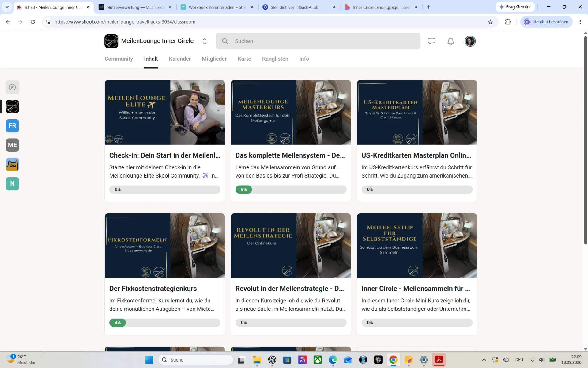Open the weather widget showing 26°C
The height and width of the screenshot is (368, 588).
click(21, 360)
